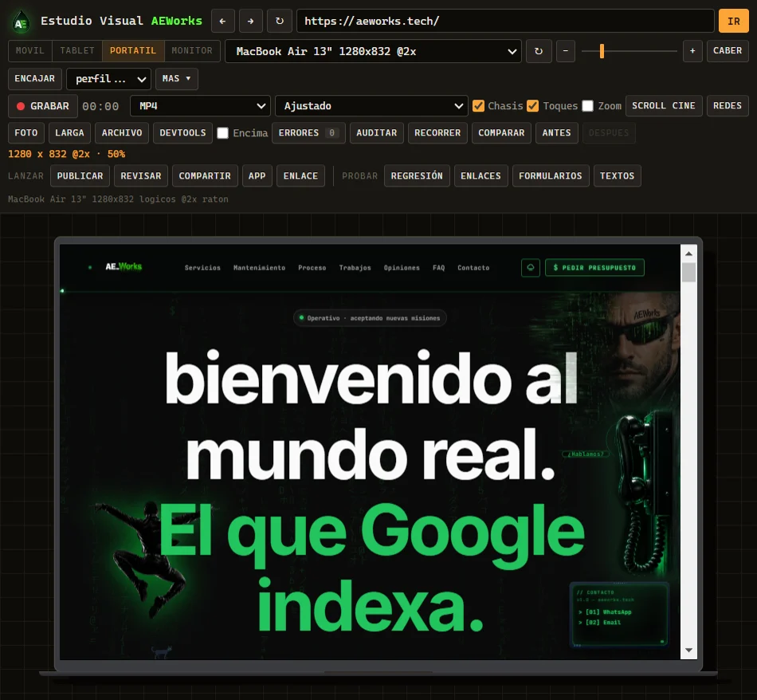Click the scrollbar down arrow in the preview
Viewport: 757px width, 700px height.
pos(688,651)
